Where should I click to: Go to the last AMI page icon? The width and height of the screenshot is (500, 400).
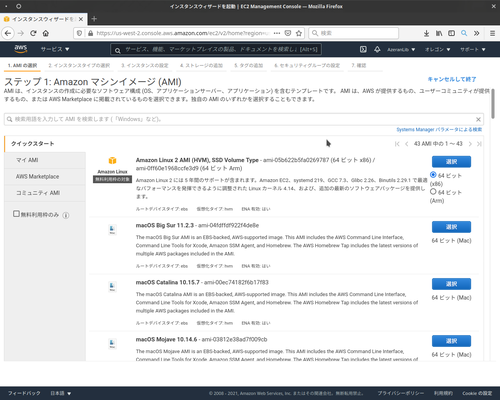(479, 144)
